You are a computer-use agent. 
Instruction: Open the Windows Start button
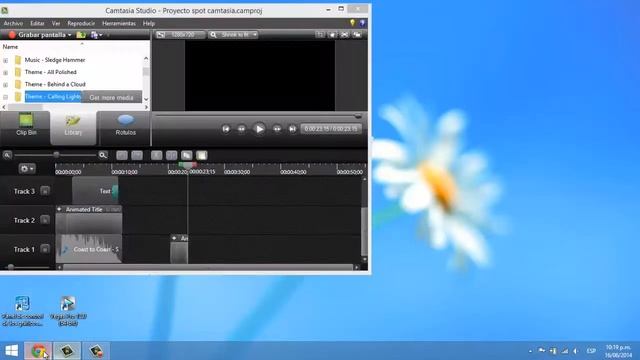11,351
